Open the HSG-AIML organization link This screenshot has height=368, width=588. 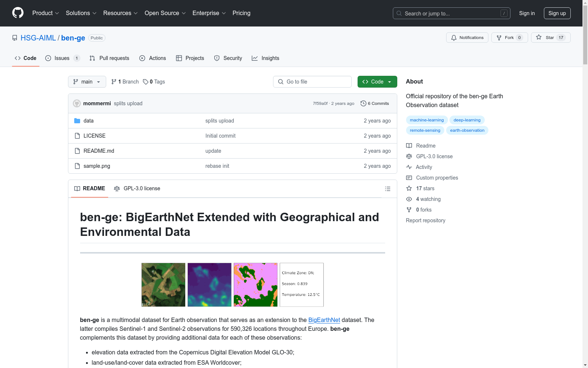click(x=38, y=38)
